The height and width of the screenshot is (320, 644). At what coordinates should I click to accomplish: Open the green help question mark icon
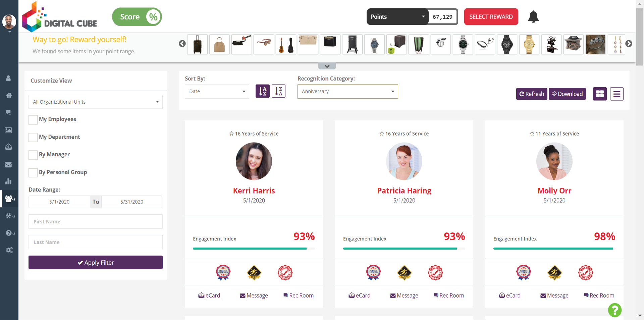pos(614,310)
